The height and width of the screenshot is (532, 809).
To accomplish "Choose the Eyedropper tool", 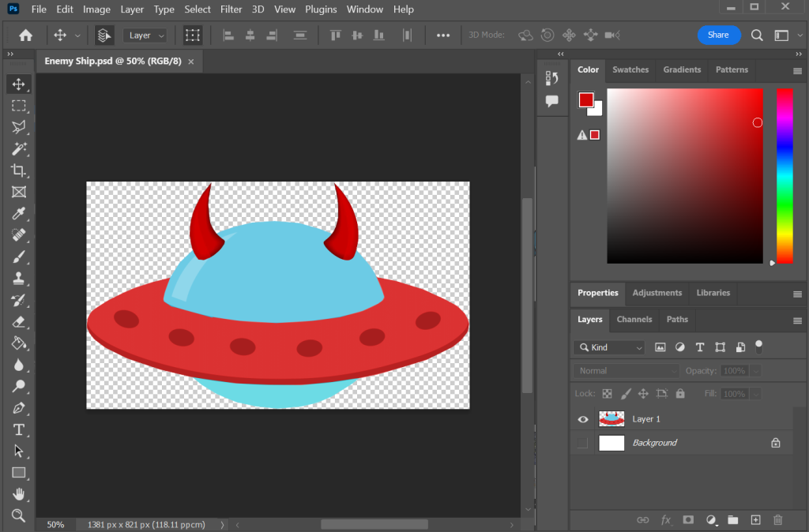I will click(19, 214).
